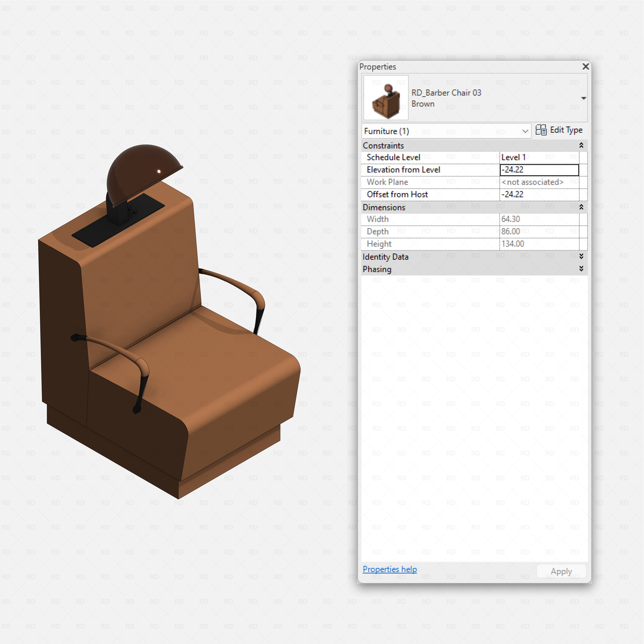
Task: Click the barber chair family preview thumbnail
Action: point(386,98)
